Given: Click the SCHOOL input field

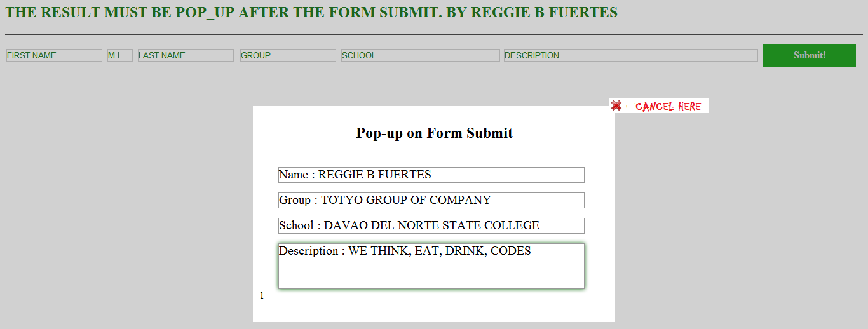Looking at the screenshot, I should 421,55.
